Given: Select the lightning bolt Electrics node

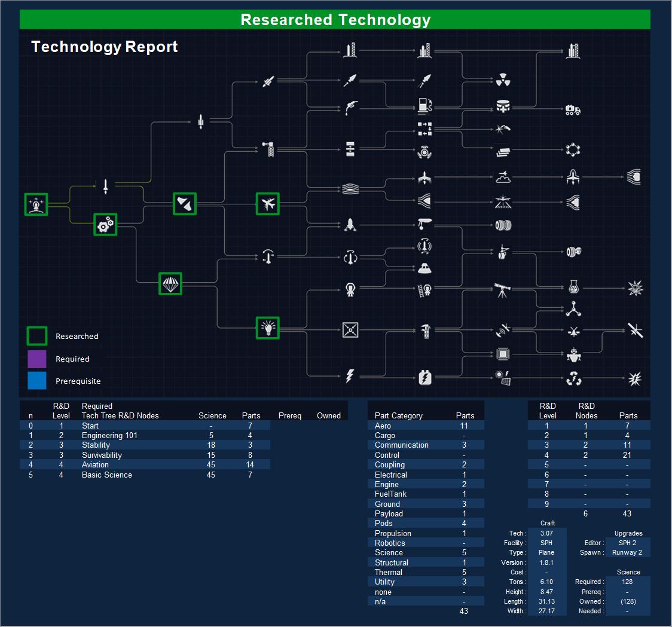Looking at the screenshot, I should 350,376.
